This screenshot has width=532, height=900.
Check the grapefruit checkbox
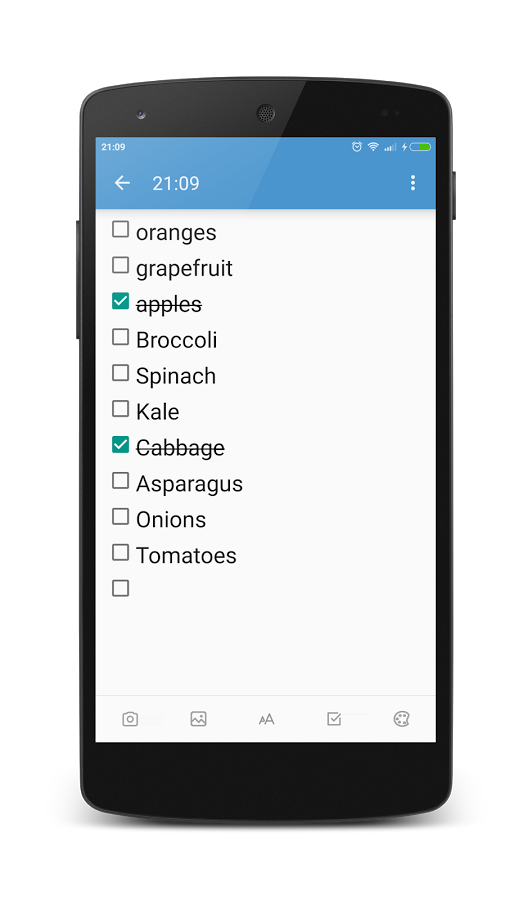point(121,265)
